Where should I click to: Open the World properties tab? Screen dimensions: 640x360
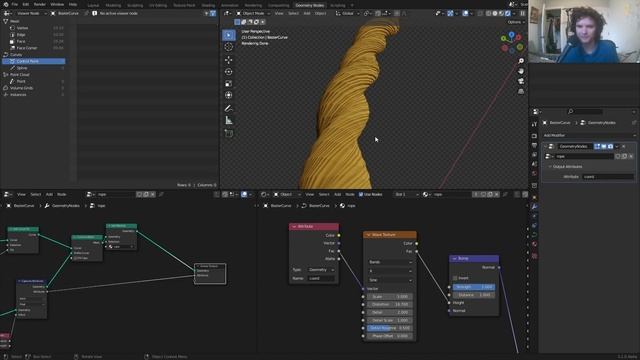tap(534, 174)
